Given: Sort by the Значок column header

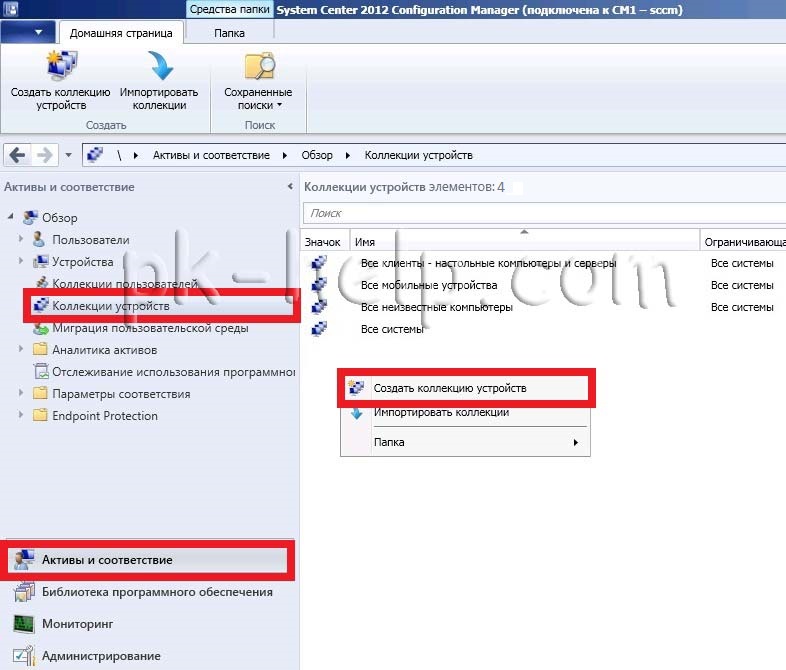Looking at the screenshot, I should (324, 242).
